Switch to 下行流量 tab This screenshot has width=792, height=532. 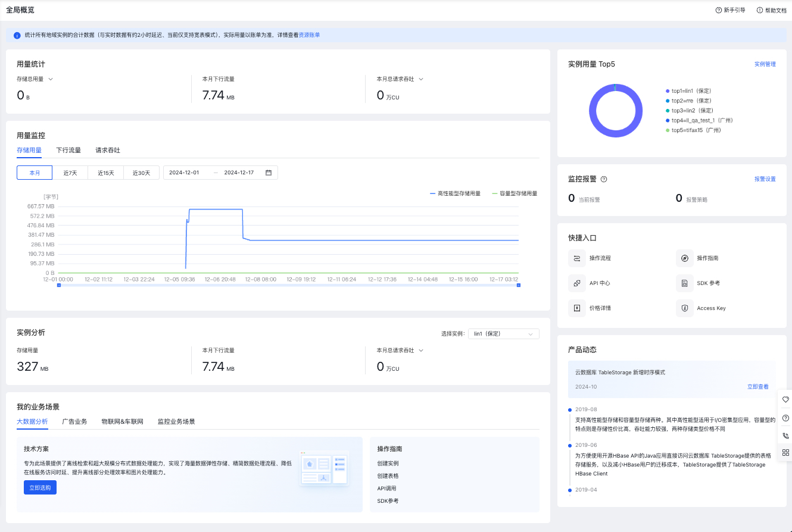tap(68, 151)
